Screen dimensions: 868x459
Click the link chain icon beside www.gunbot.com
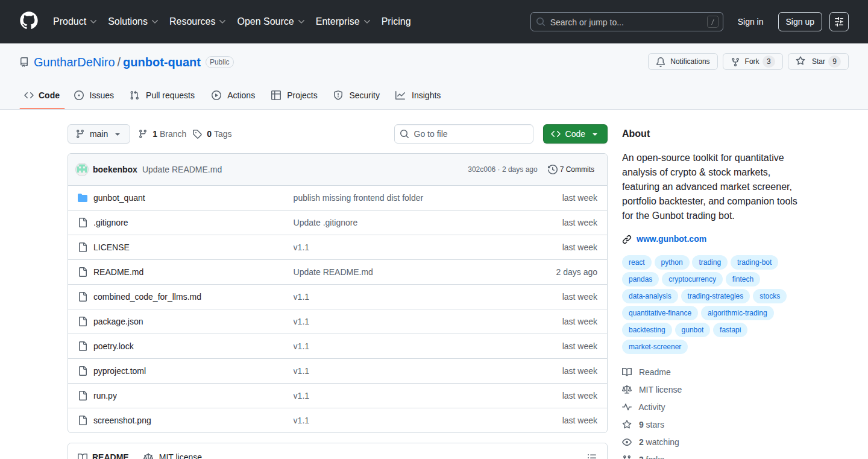point(627,239)
